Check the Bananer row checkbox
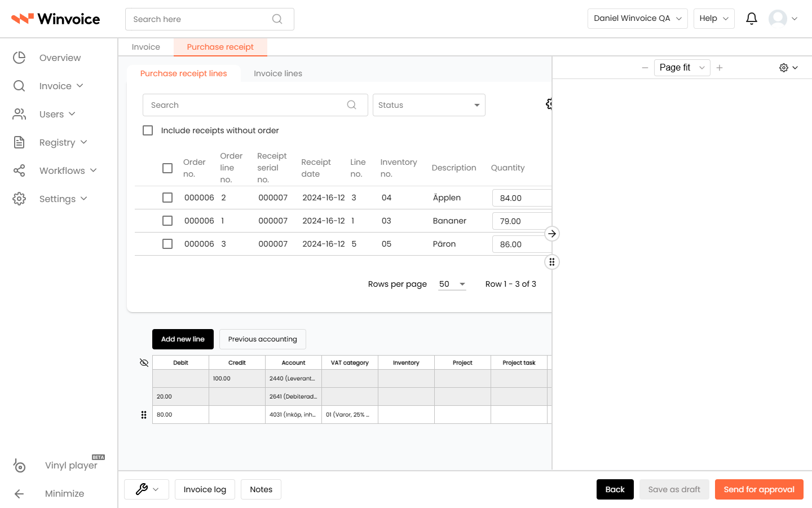 (x=167, y=221)
